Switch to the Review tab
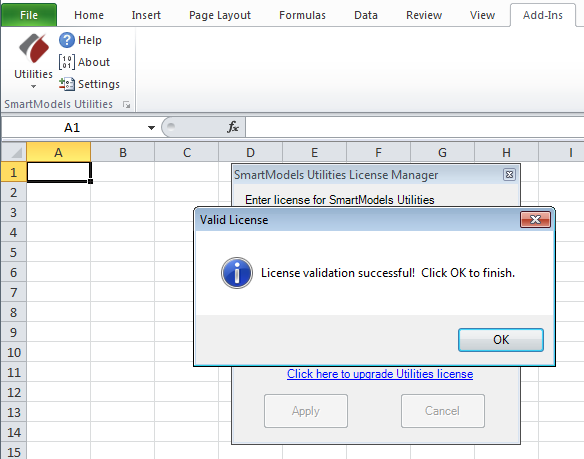The height and width of the screenshot is (459, 584). point(424,15)
